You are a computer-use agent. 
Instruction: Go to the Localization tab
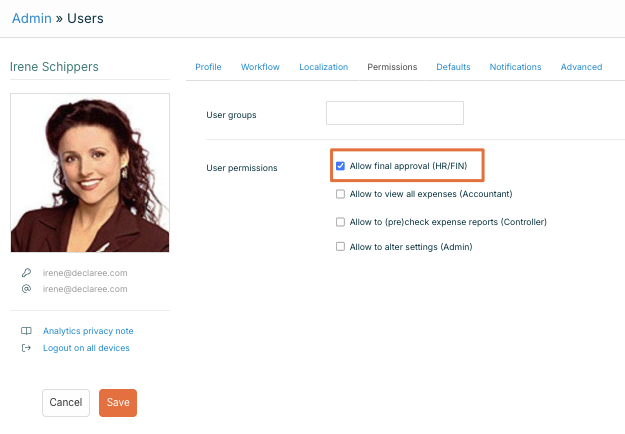[x=323, y=67]
